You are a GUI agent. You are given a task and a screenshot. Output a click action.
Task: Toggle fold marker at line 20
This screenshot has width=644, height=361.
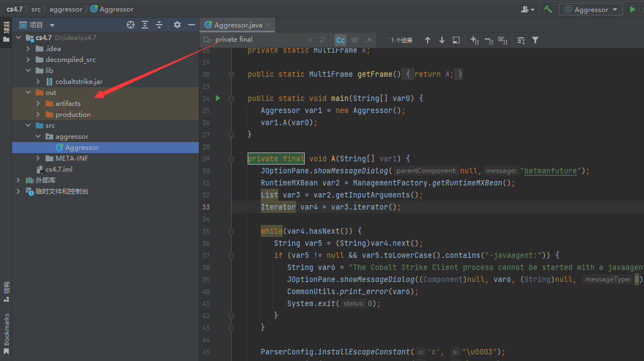(x=231, y=74)
